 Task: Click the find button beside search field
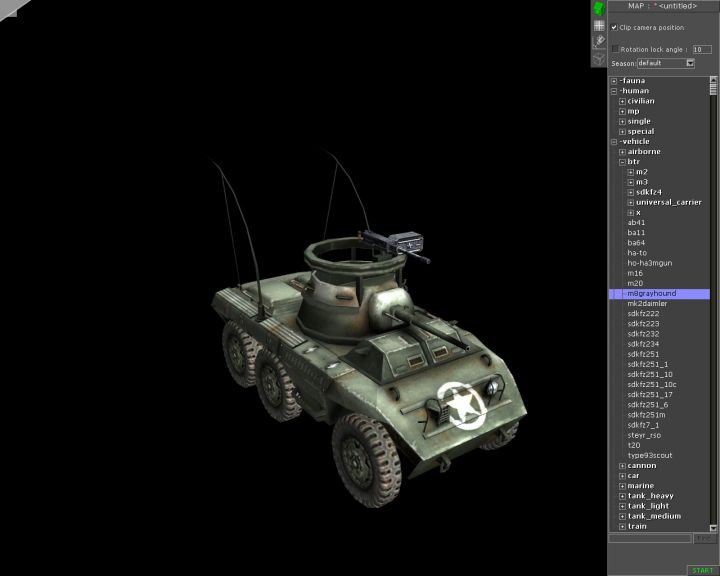point(705,538)
